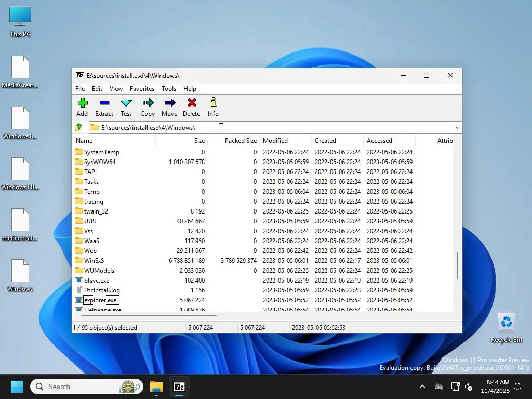This screenshot has height=399, width=532.
Task: Select the explorer.exe file icon
Action: click(79, 300)
